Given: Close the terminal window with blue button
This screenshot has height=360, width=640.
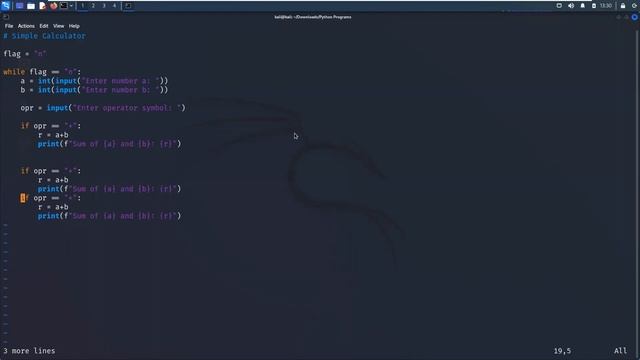Looking at the screenshot, I should 635,17.
